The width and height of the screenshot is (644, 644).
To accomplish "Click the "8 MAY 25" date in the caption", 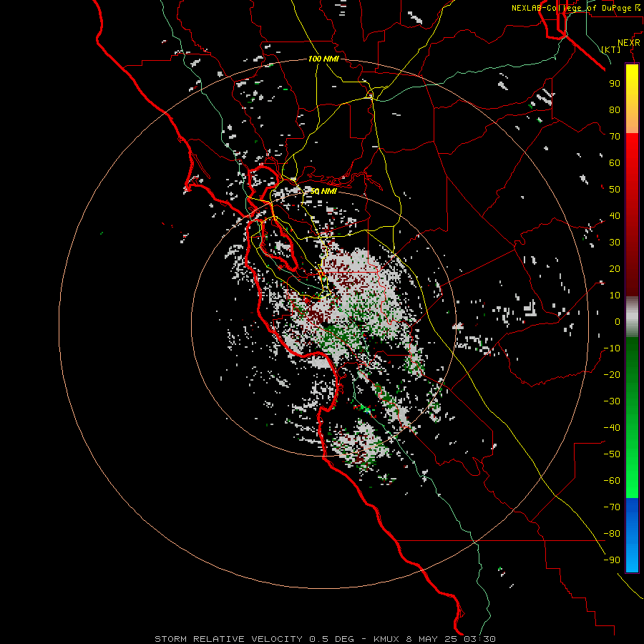I will pos(431,639).
